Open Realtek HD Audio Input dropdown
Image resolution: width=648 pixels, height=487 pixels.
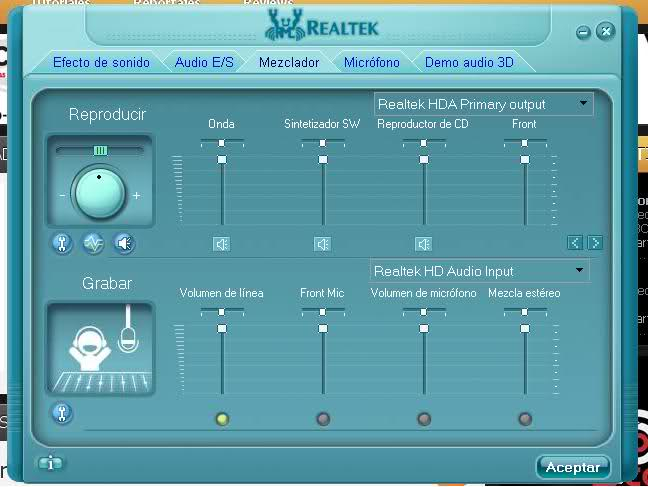(479, 271)
